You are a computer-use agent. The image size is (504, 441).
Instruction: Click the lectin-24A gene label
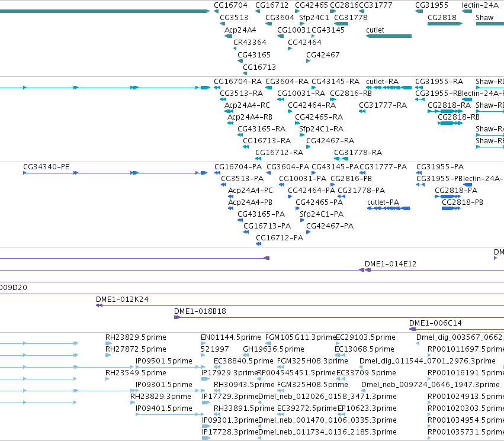point(480,5)
